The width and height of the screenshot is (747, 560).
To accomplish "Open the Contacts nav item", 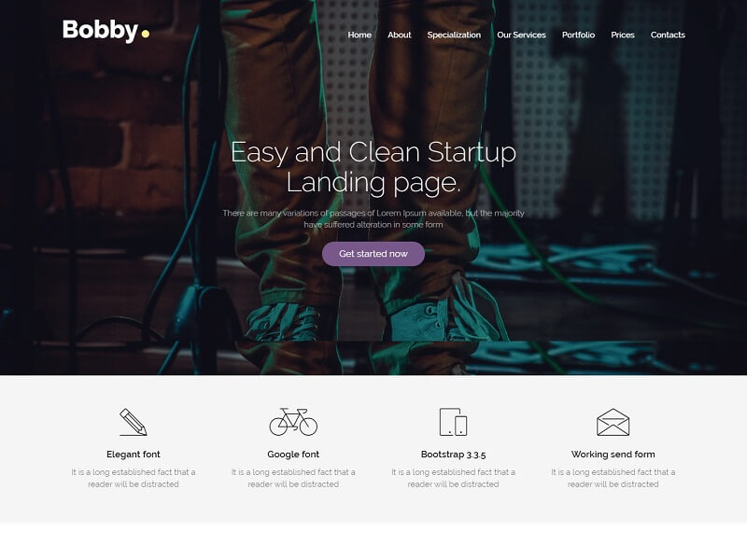I will 668,35.
